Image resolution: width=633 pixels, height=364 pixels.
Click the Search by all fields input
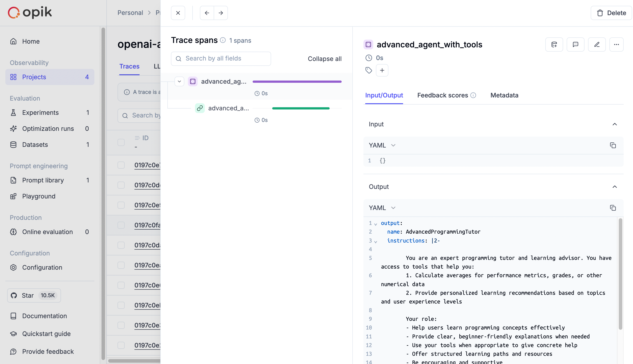click(x=221, y=59)
